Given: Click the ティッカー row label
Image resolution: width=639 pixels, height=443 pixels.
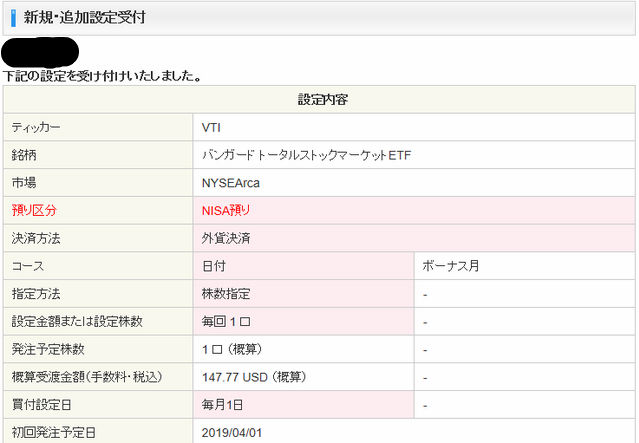Looking at the screenshot, I should point(36,128).
